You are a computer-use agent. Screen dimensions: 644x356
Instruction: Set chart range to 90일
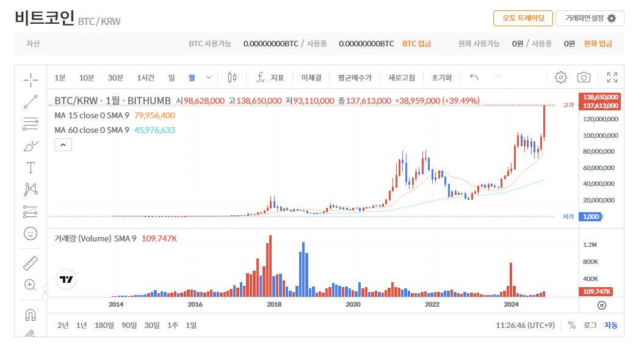pyautogui.click(x=129, y=326)
